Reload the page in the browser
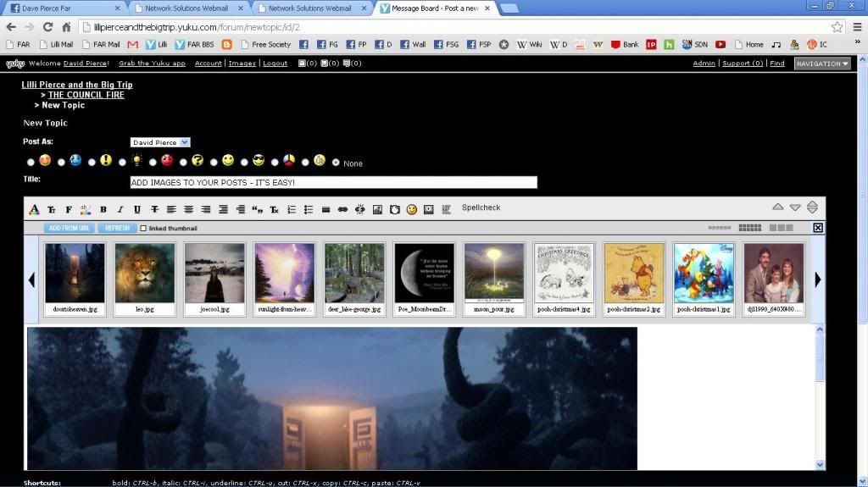Viewport: 868px width, 487px height. [x=47, y=26]
